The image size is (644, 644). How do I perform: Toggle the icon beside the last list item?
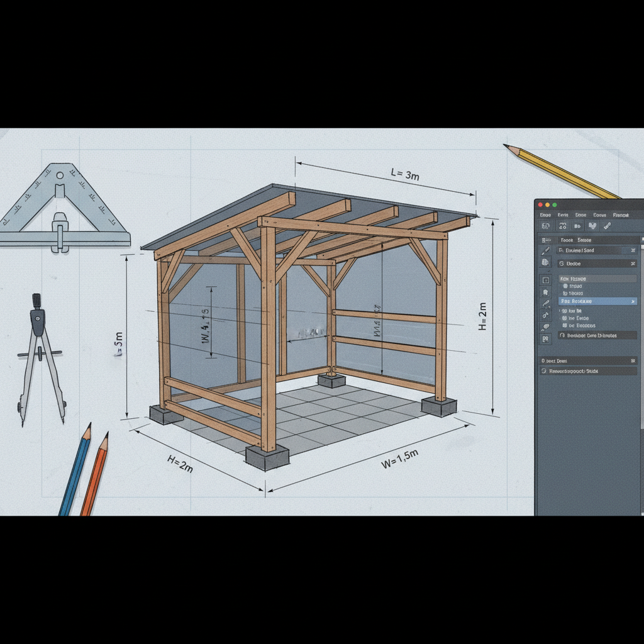(x=565, y=326)
